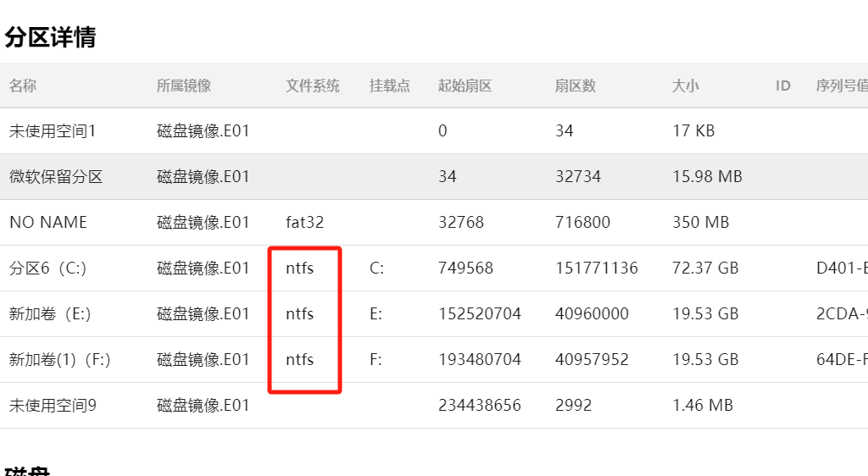
Task: Click the E: mount point cell
Action: pyautogui.click(x=376, y=314)
